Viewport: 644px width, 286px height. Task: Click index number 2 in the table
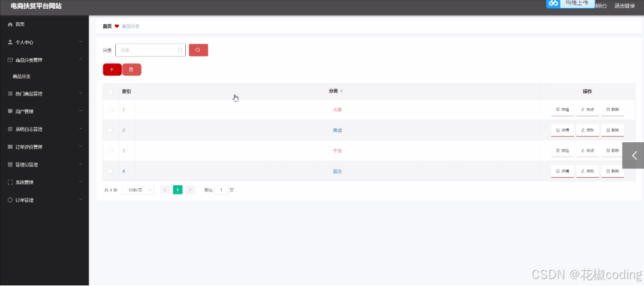[x=123, y=130]
